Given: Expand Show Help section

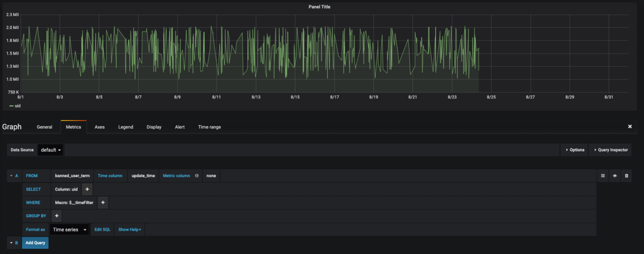Looking at the screenshot, I should pyautogui.click(x=129, y=229).
